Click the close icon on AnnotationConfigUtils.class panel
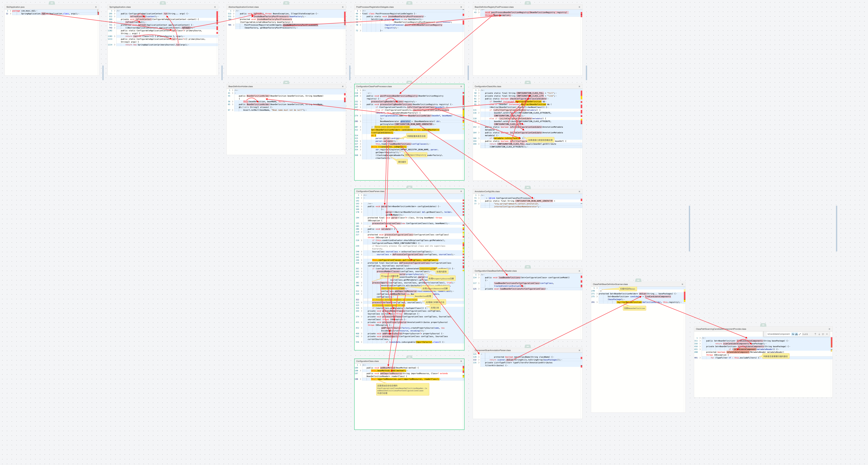This screenshot has height=465, width=868. 579,191
